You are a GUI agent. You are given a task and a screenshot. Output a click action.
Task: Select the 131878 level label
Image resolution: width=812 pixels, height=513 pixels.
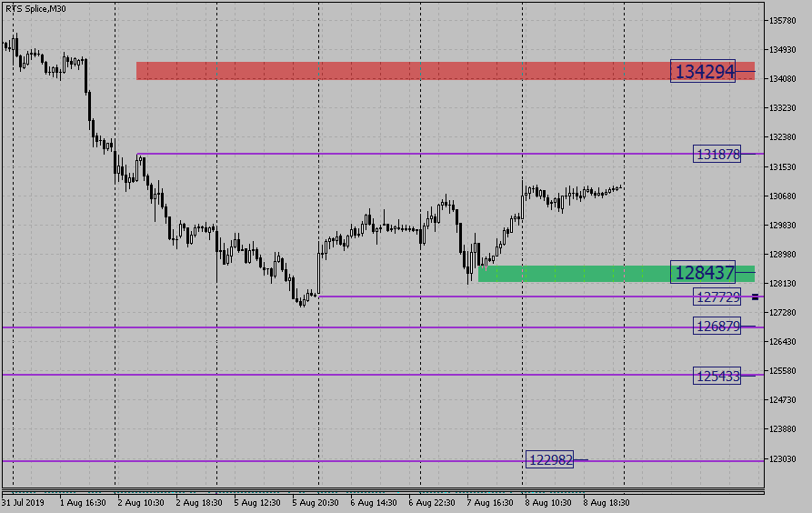(x=717, y=155)
